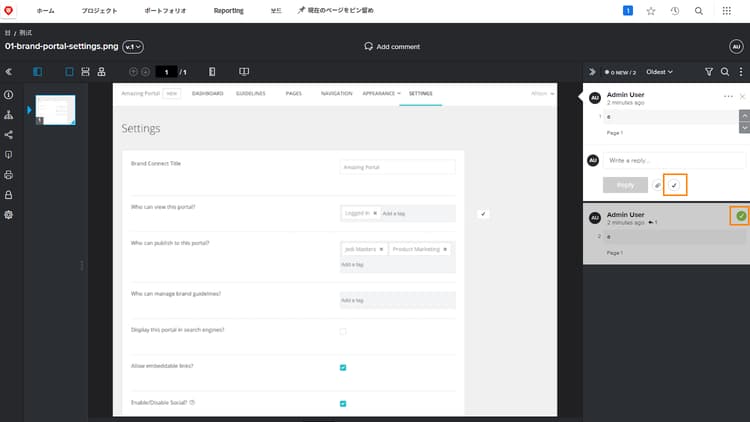Open the ポートフォリオ menu

point(165,11)
